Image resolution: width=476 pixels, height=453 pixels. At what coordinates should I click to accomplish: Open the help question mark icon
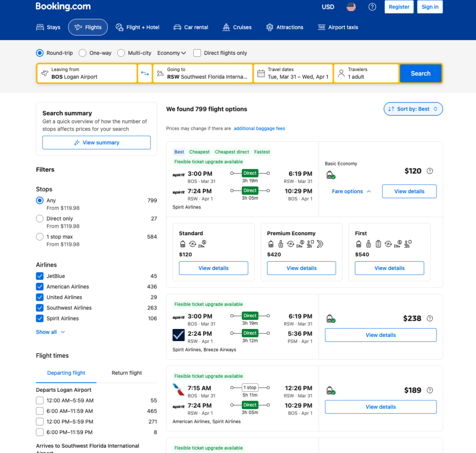pyautogui.click(x=372, y=7)
